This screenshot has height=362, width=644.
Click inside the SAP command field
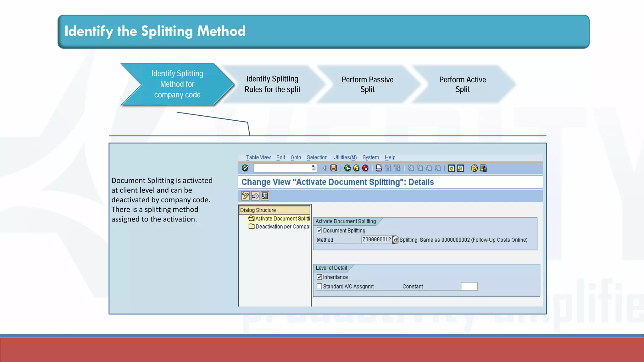point(282,168)
